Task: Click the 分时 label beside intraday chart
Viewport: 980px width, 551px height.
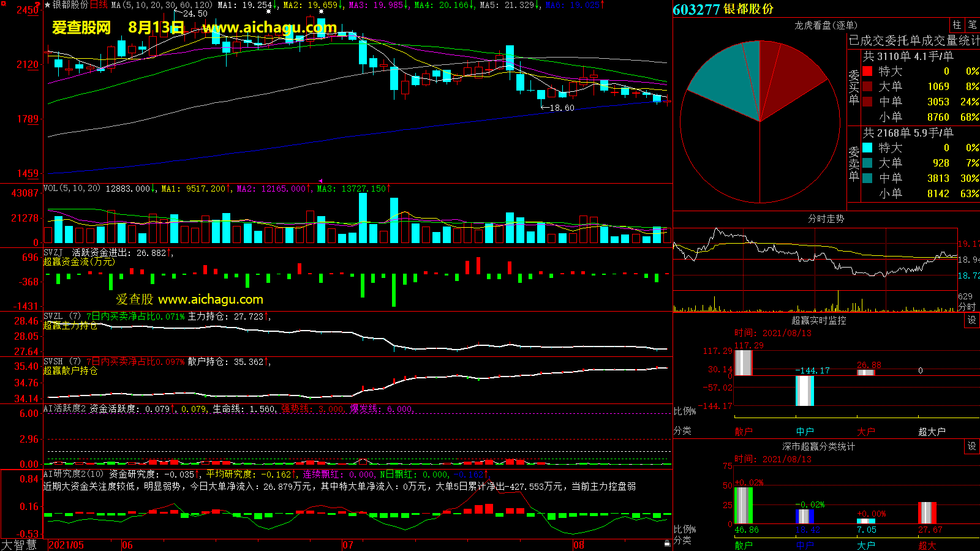Action: point(967,307)
